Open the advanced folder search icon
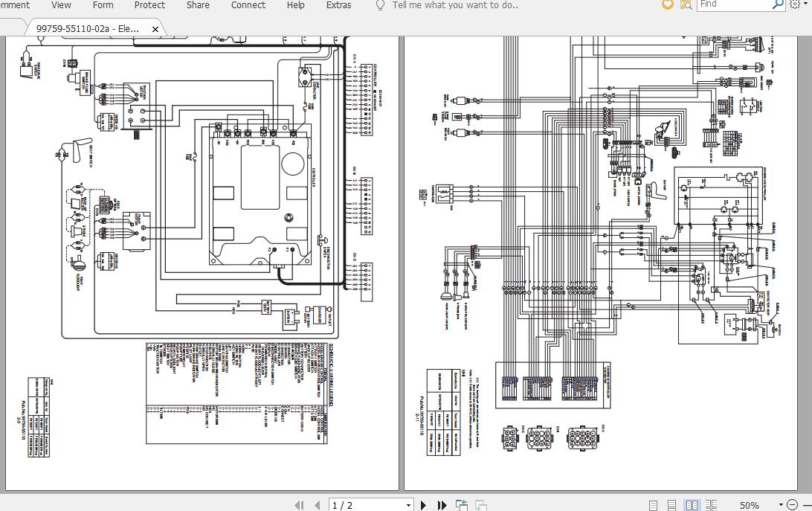Screen dimensions: 812x511 click(x=686, y=4)
